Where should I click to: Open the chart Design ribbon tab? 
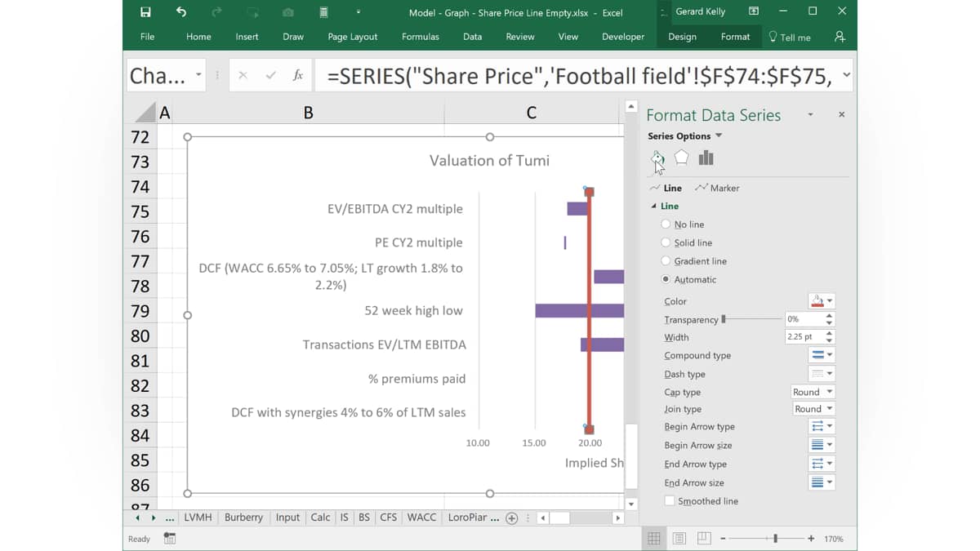682,37
